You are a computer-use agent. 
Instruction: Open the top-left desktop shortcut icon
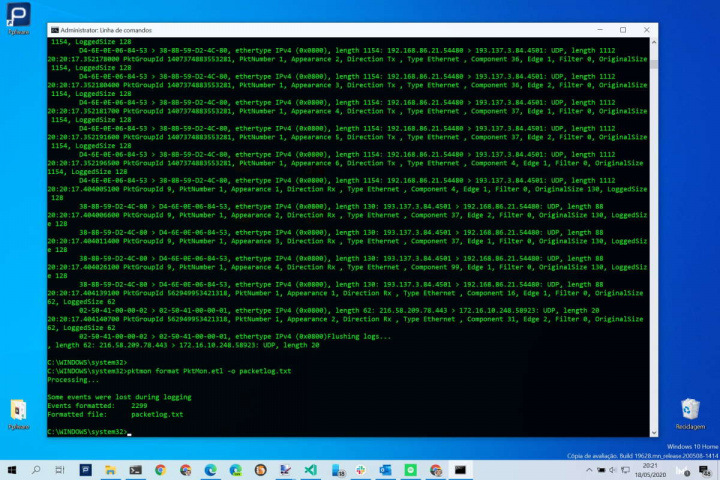coord(18,16)
